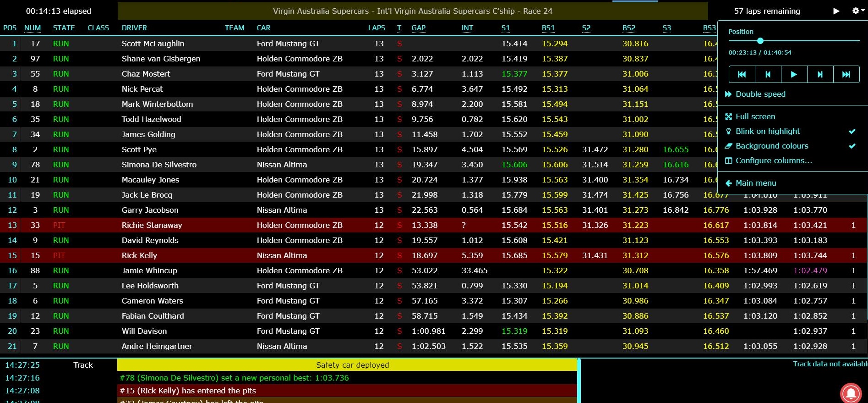The image size is (868, 403).
Task: Click the 00:14:13 elapsed timer
Action: click(59, 11)
